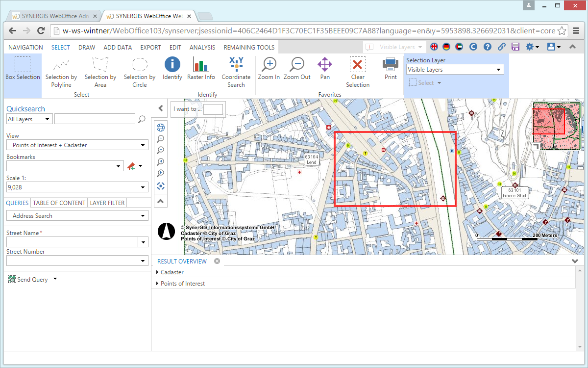Image resolution: width=588 pixels, height=368 pixels.
Task: Select the Raster Info tool
Action: point(201,69)
